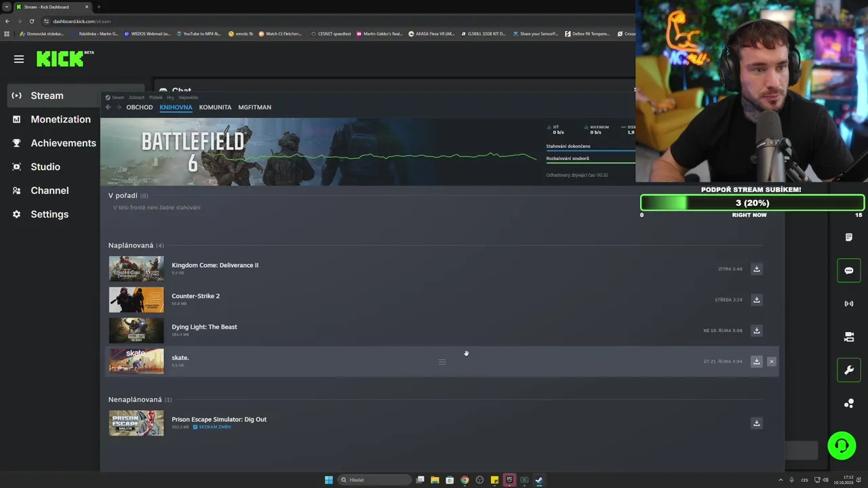
Task: Open the Kick hamburger menu
Action: coord(19,59)
